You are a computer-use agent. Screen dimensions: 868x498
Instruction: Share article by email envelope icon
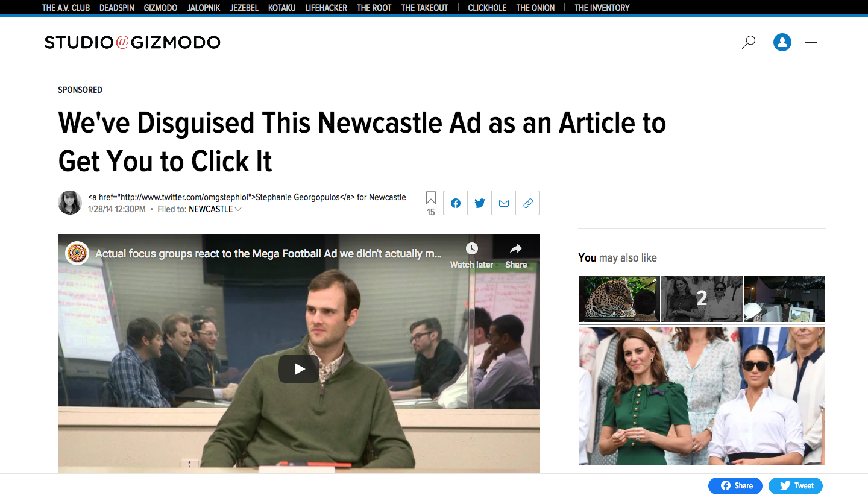pyautogui.click(x=504, y=203)
